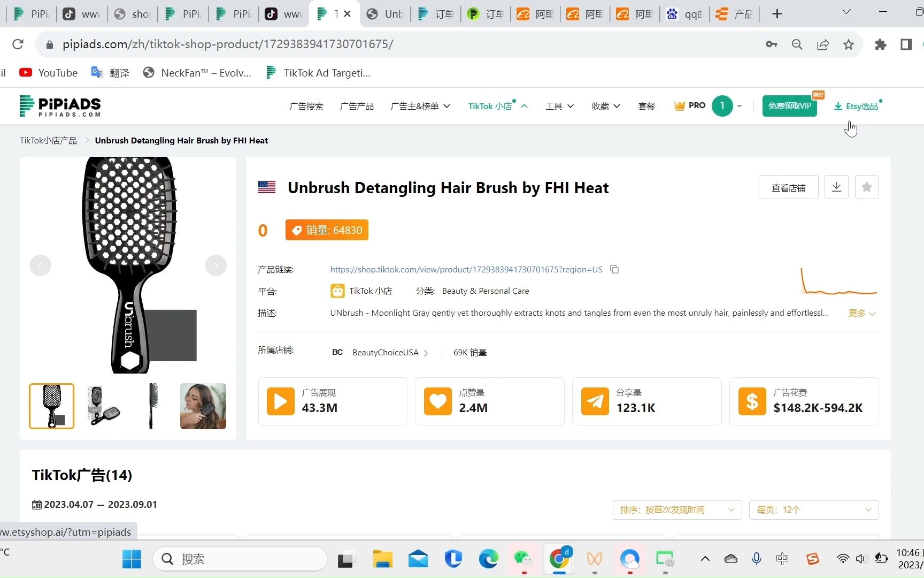Go to 广告产品 menu item
Viewport: 924px width, 578px height.
coord(357,106)
